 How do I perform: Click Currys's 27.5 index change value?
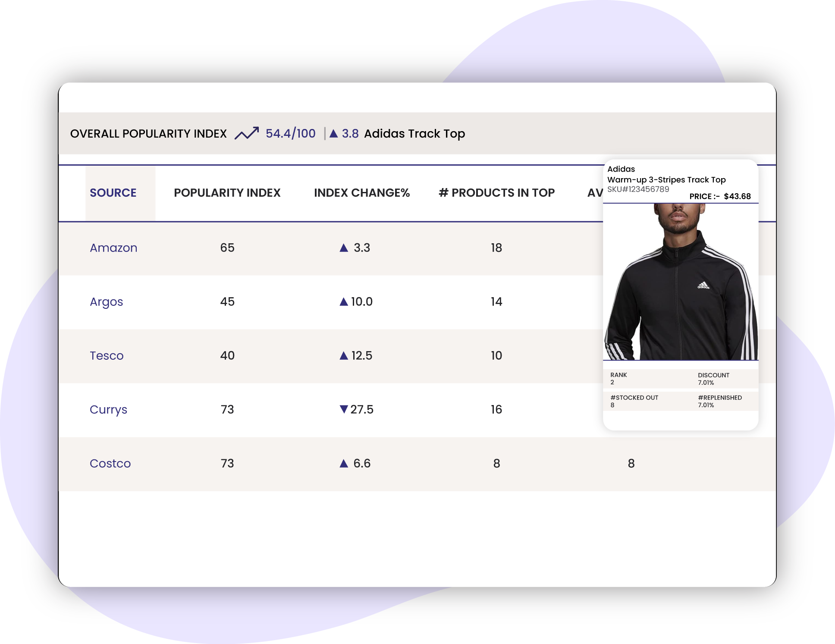362,409
